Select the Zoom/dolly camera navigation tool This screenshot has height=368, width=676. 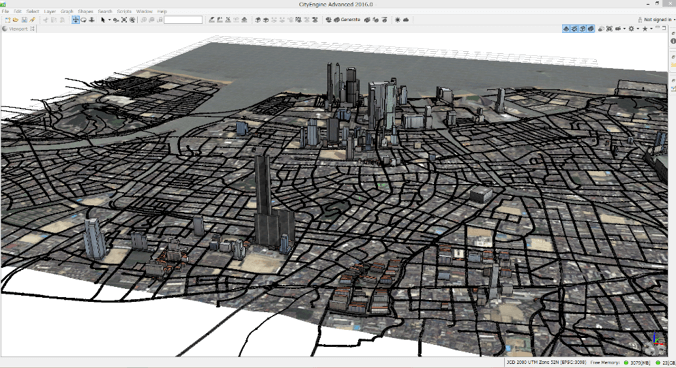pos(92,20)
